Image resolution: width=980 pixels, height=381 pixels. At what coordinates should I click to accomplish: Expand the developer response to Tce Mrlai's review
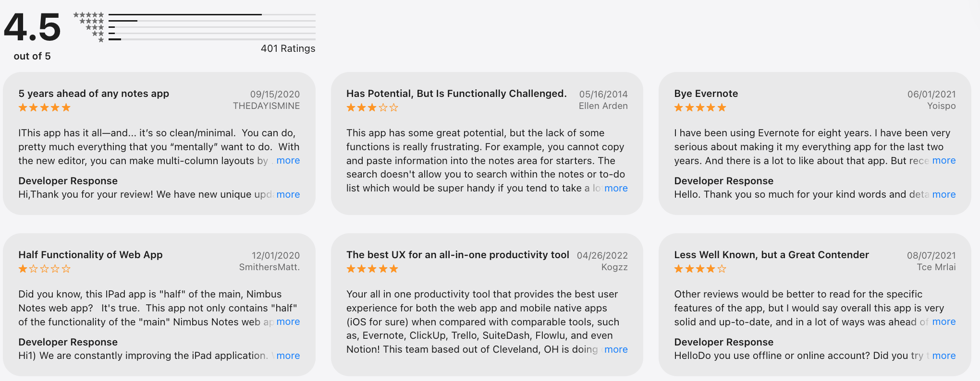point(943,356)
